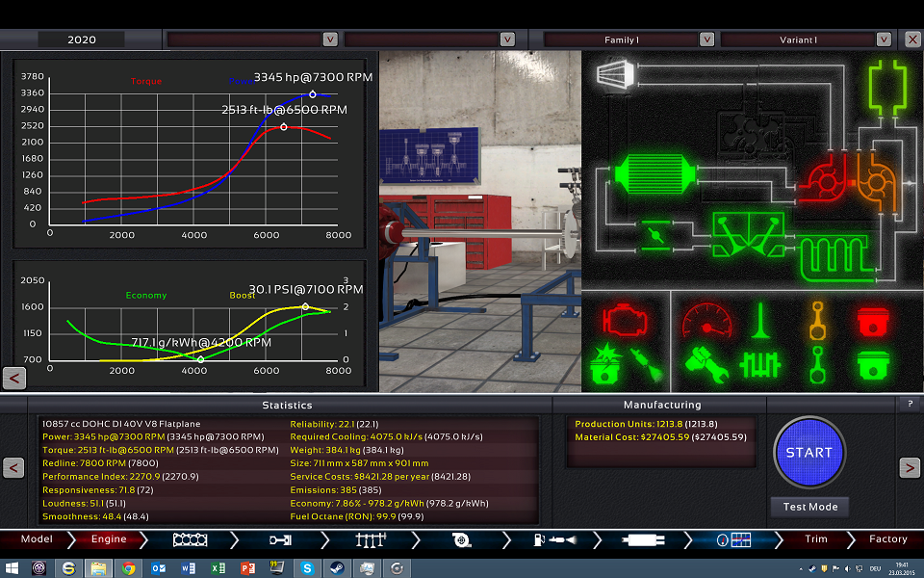Viewport: 924px width, 578px height.
Task: Expand the Family 1 dropdown
Action: pos(706,39)
